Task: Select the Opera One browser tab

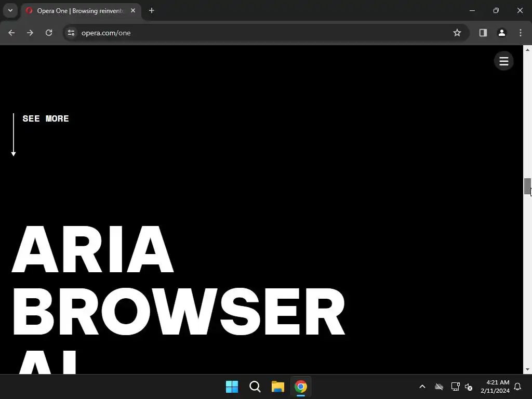Action: 81,11
